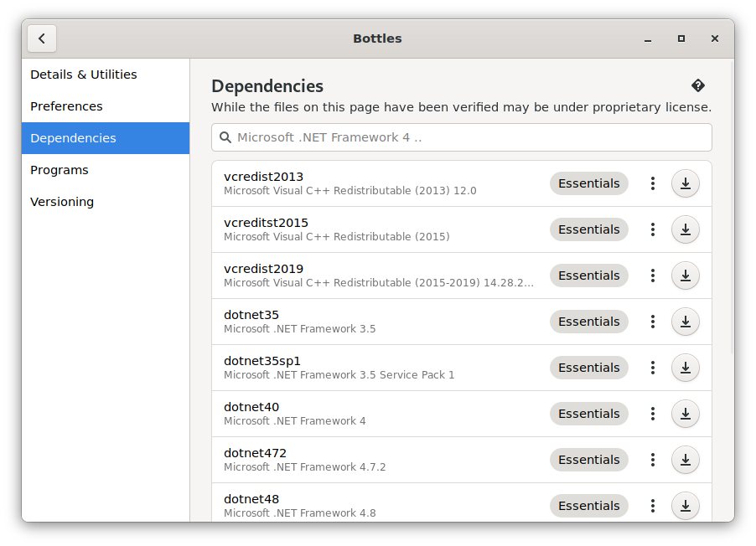Click the help icon near Dependencies heading
The width and height of the screenshot is (756, 546).
pyautogui.click(x=698, y=85)
